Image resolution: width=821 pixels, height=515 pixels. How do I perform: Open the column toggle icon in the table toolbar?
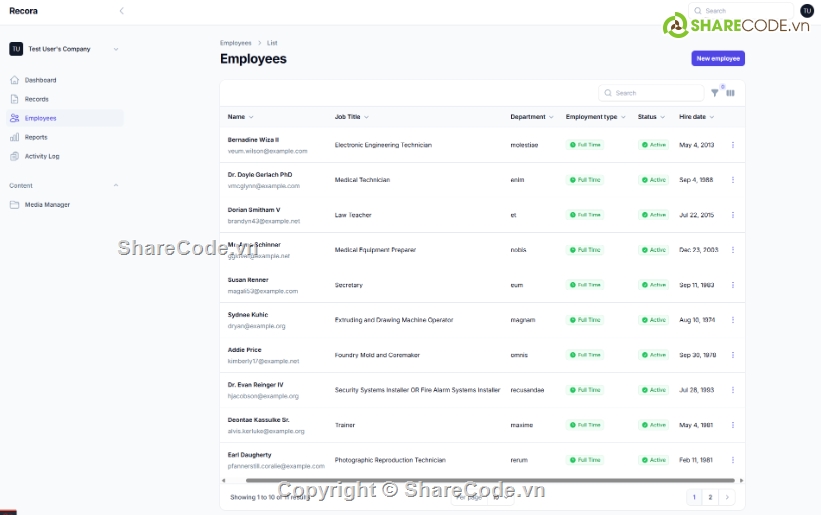click(x=730, y=93)
